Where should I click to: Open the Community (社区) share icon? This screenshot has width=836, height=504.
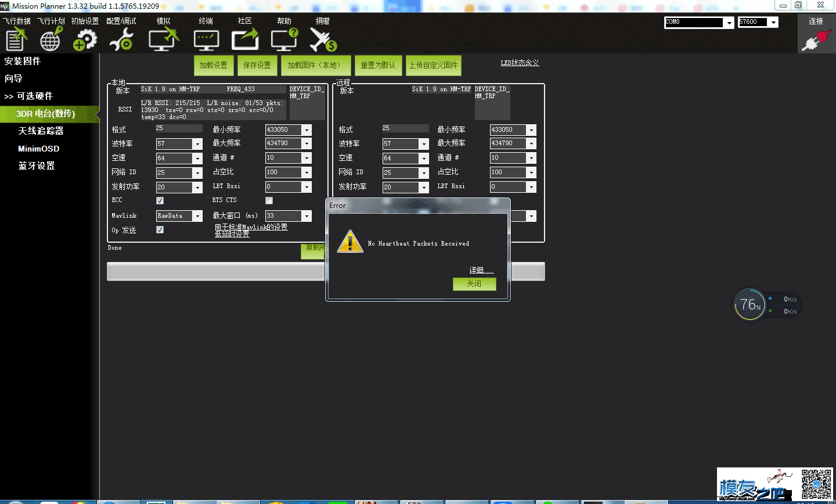(x=245, y=39)
